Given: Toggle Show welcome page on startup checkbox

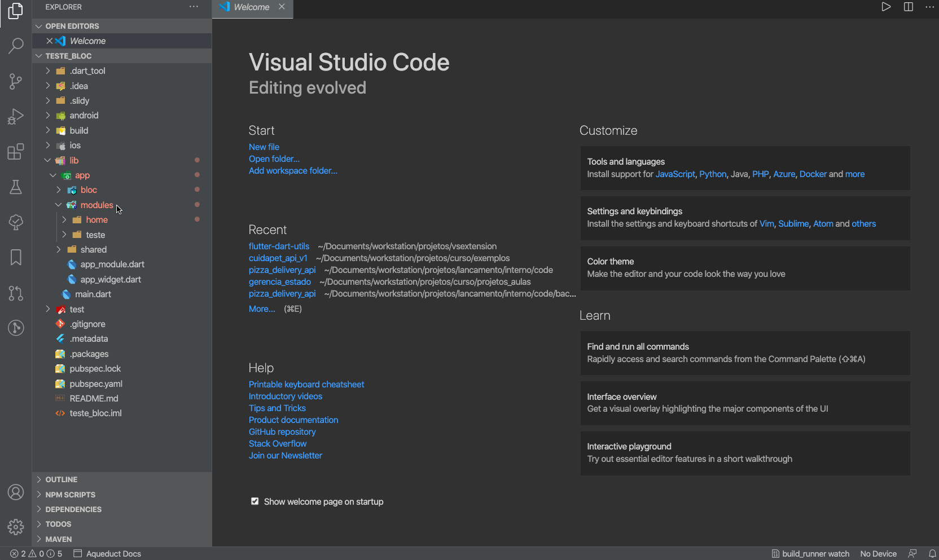Looking at the screenshot, I should point(255,501).
